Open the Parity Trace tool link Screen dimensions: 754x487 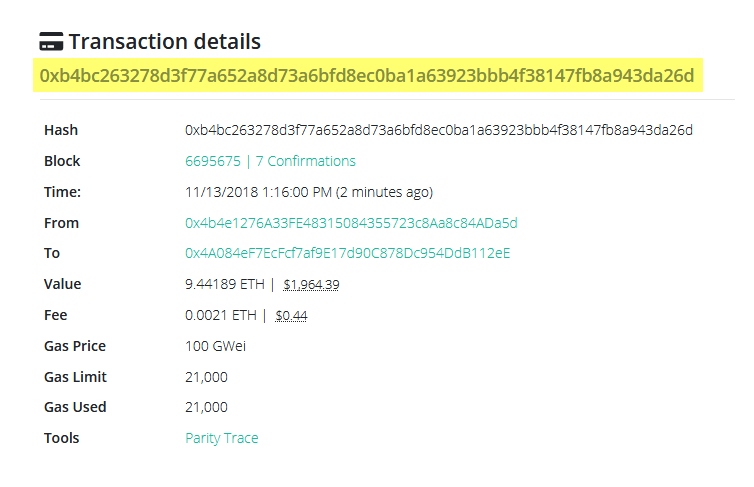coord(222,438)
